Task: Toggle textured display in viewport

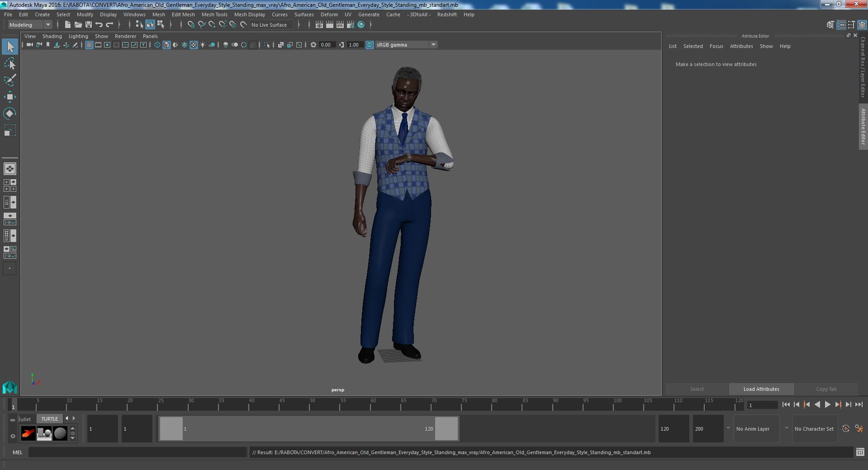Action: pos(194,45)
